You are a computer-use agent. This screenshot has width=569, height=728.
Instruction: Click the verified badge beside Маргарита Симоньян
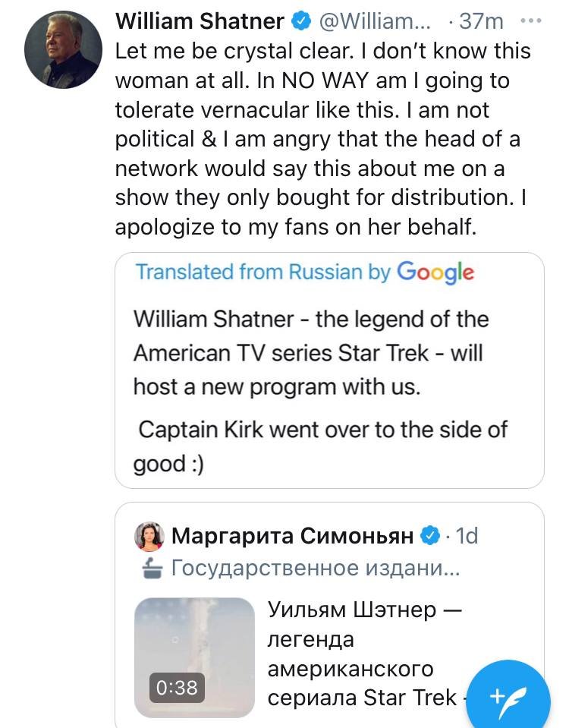pos(430,537)
